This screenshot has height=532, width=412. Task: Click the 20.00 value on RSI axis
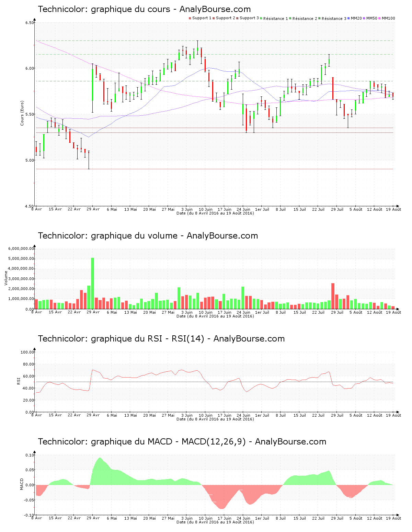pos(28,400)
